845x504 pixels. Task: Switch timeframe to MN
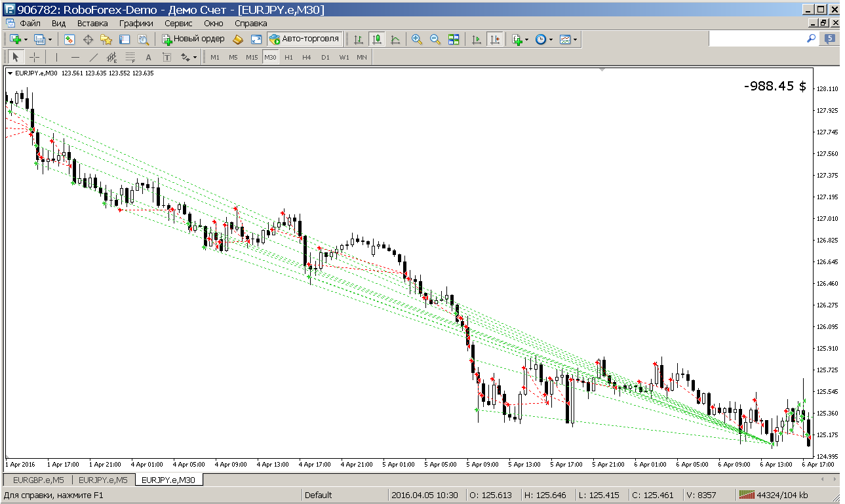point(362,57)
